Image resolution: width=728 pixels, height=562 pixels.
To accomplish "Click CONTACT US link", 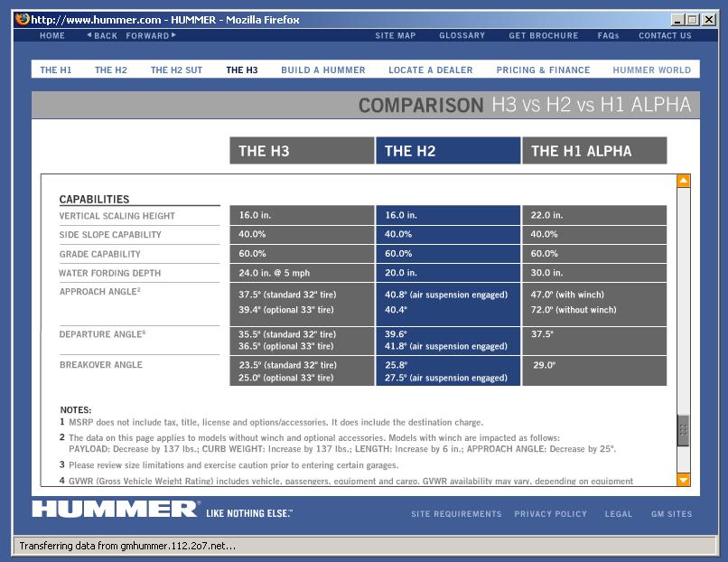I will [x=665, y=36].
